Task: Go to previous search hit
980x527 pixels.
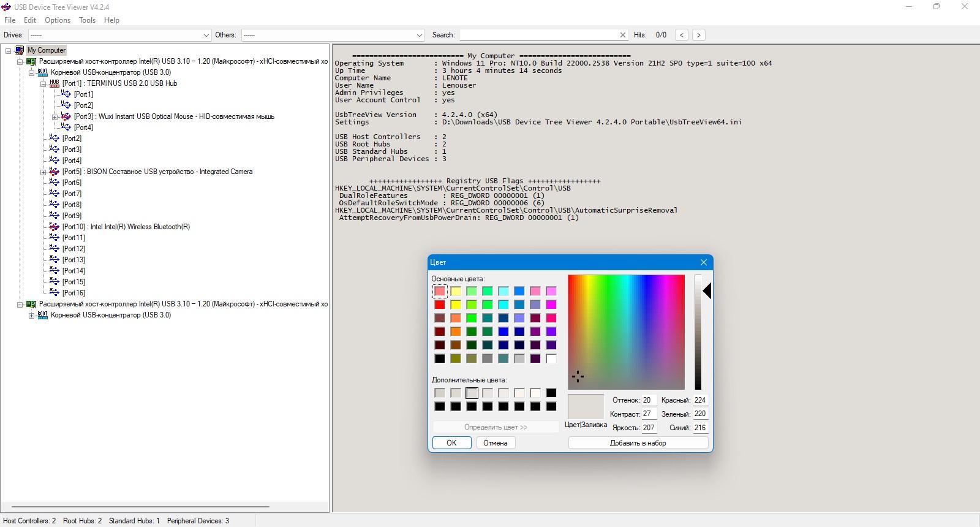Action: tap(682, 35)
